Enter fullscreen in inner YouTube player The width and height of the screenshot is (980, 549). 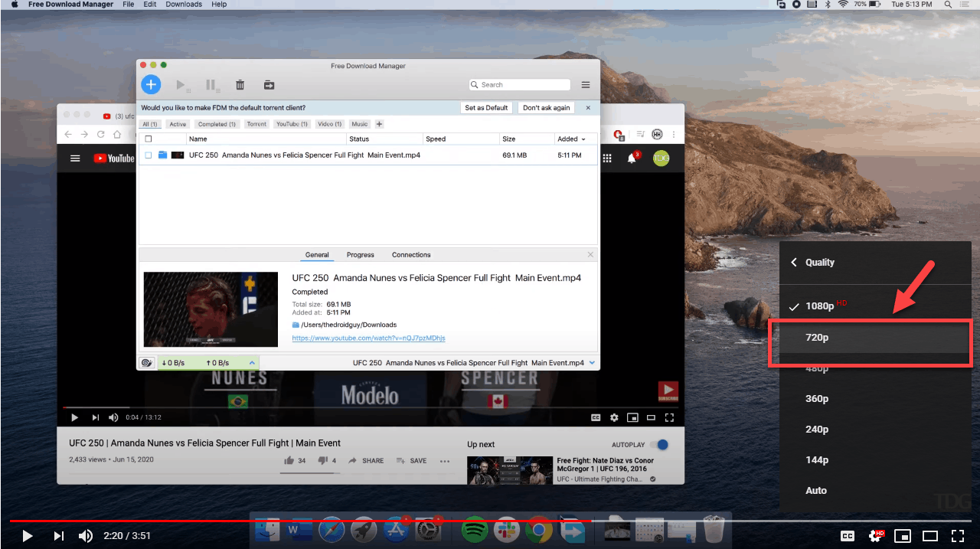(x=669, y=417)
